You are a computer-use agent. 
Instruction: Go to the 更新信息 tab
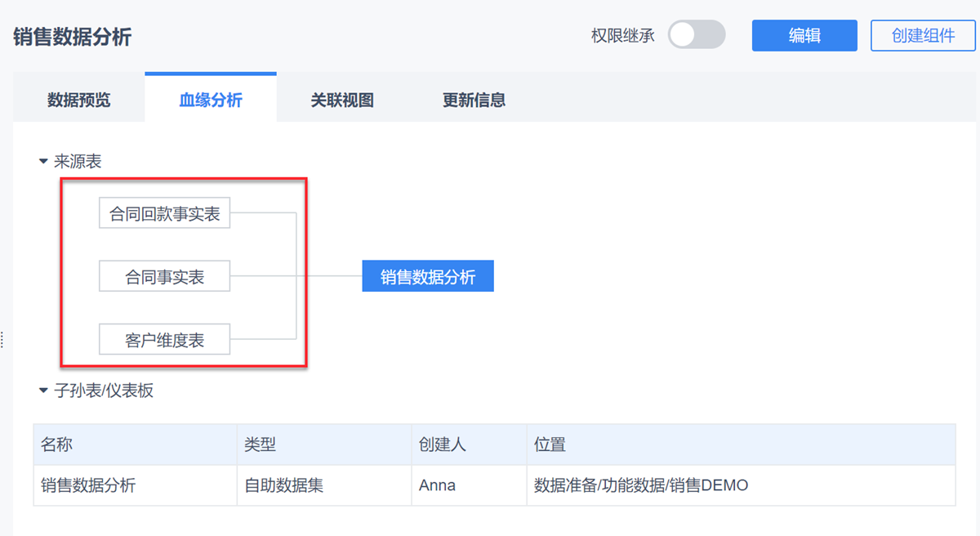pos(474,100)
